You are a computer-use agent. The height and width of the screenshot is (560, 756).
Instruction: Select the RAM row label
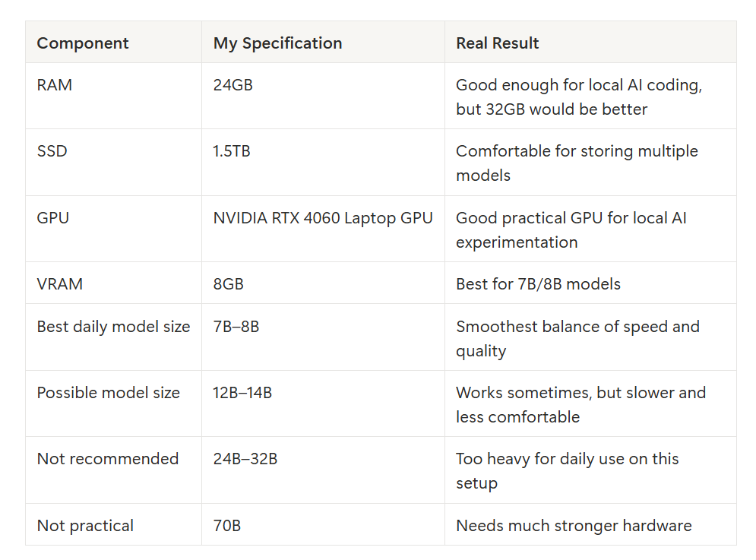coord(55,85)
